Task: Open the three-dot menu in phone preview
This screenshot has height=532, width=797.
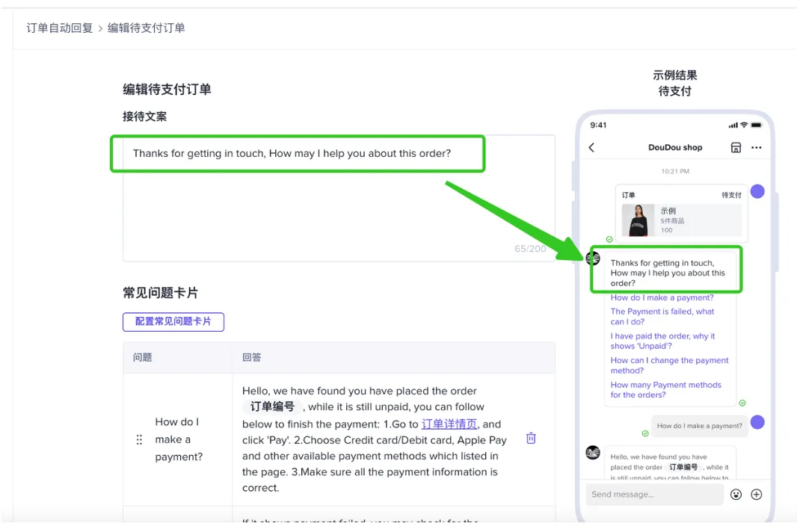Action: (x=757, y=147)
